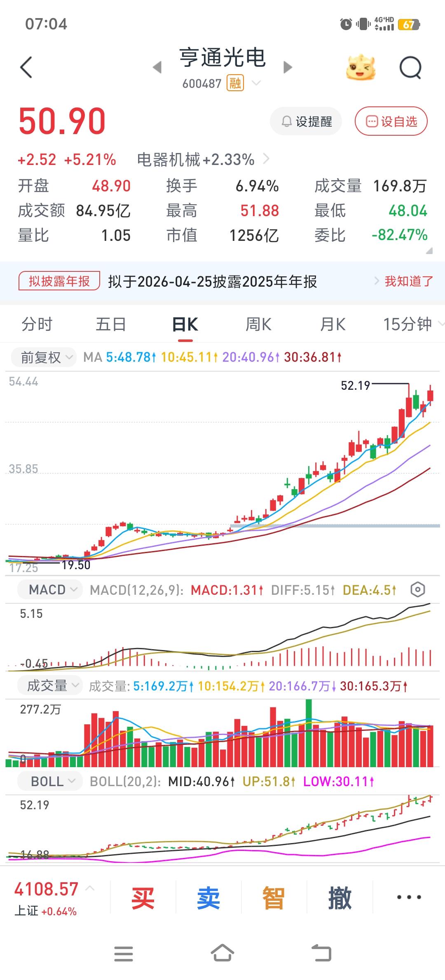Switch to 月K tab
This screenshot has width=445, height=980.
pyautogui.click(x=333, y=324)
